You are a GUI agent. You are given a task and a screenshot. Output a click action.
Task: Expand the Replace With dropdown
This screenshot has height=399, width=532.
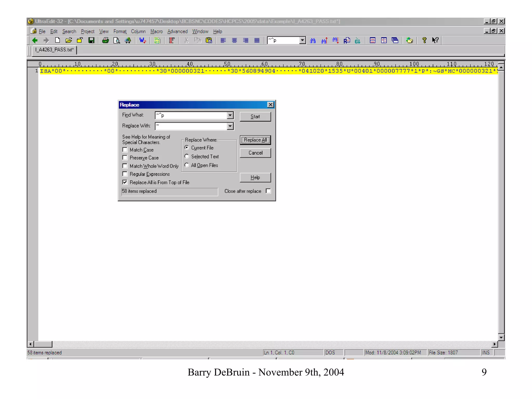coord(230,126)
